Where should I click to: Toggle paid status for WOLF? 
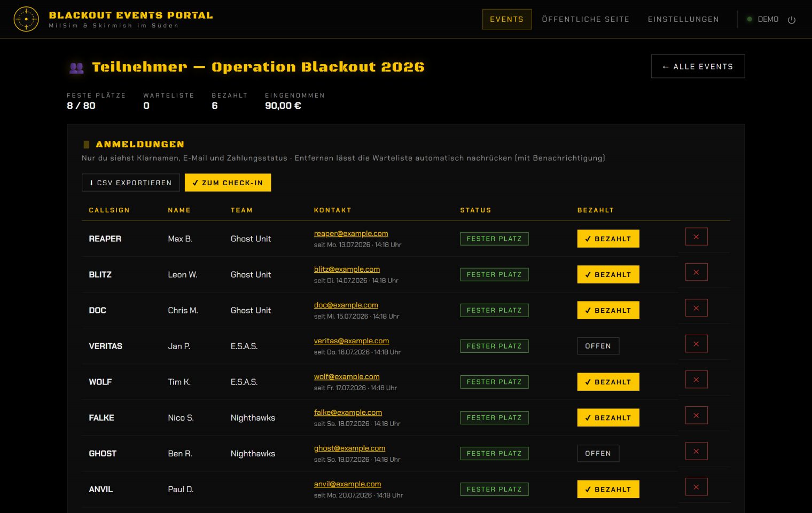pos(608,382)
